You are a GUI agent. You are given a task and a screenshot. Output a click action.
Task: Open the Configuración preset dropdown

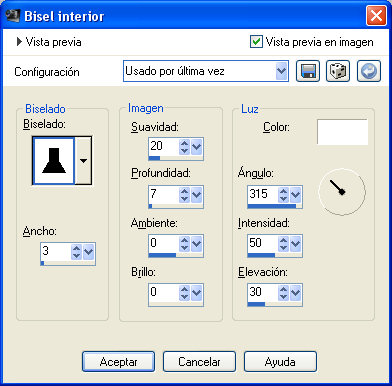click(206, 71)
